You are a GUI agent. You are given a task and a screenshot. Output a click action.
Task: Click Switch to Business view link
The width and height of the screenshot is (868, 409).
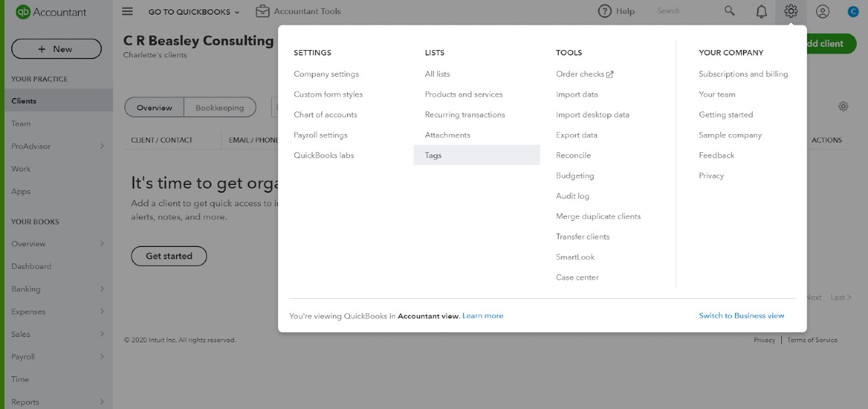(x=741, y=316)
